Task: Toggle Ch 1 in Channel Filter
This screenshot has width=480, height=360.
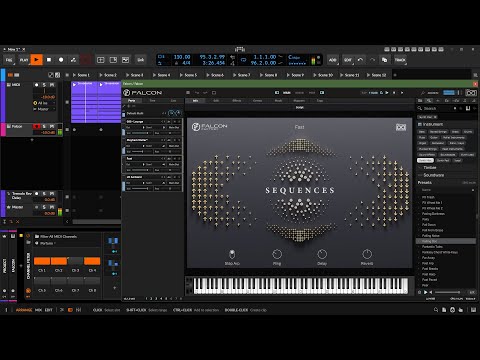Action: [x=42, y=261]
